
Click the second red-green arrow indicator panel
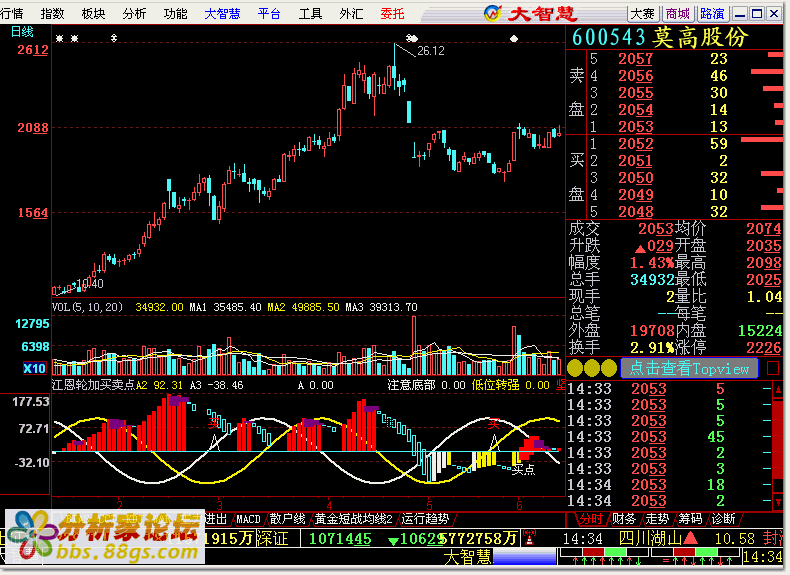695,557
